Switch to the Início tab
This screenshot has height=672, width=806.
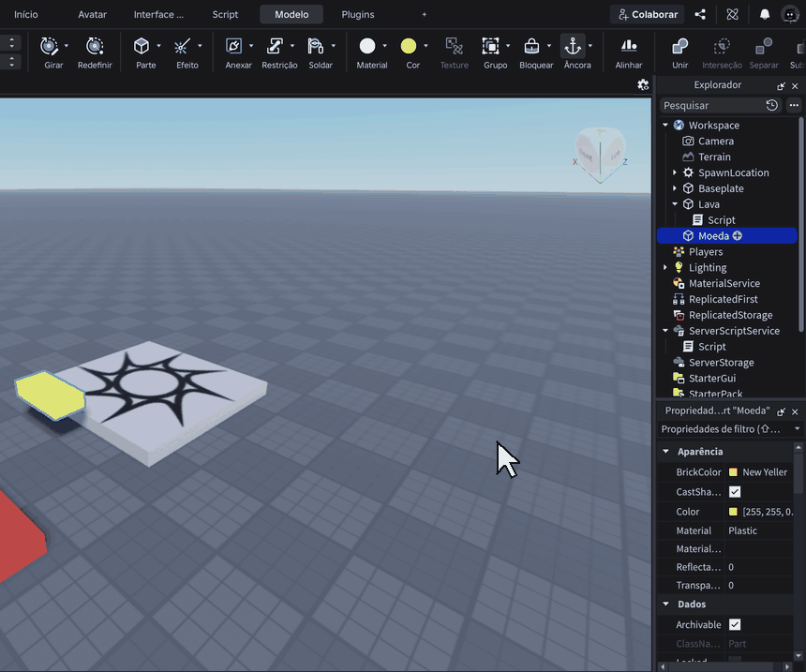coord(25,14)
